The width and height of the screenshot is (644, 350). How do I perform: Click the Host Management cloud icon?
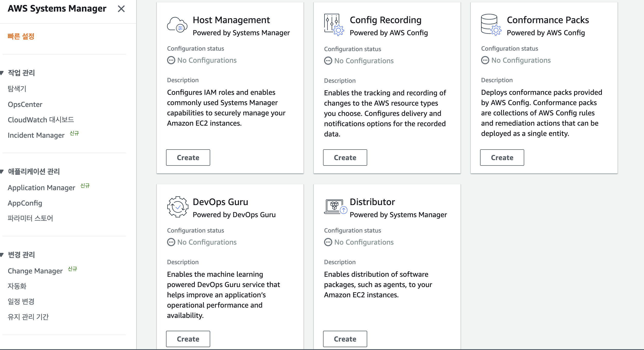[x=177, y=25]
